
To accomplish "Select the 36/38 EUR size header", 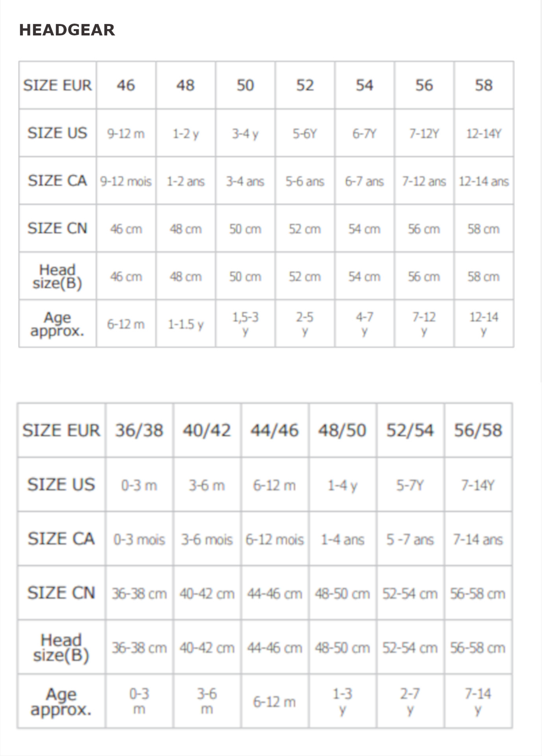I will pyautogui.click(x=139, y=430).
